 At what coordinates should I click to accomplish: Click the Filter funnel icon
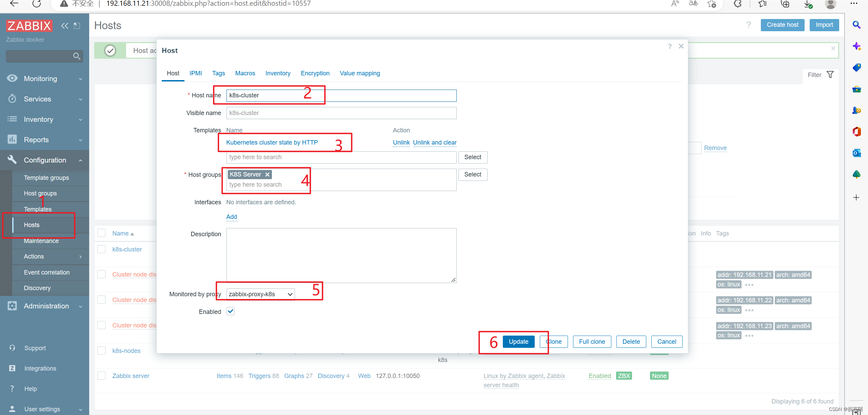[x=830, y=75]
